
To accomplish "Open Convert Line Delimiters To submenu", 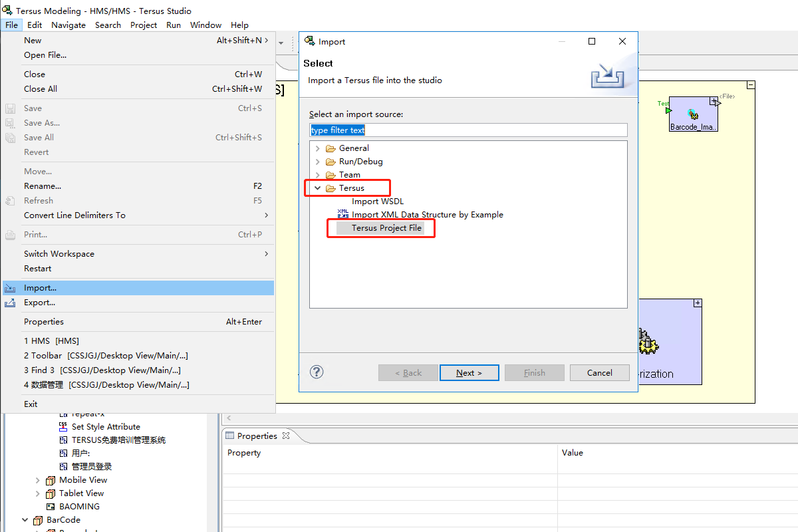I will tap(138, 215).
